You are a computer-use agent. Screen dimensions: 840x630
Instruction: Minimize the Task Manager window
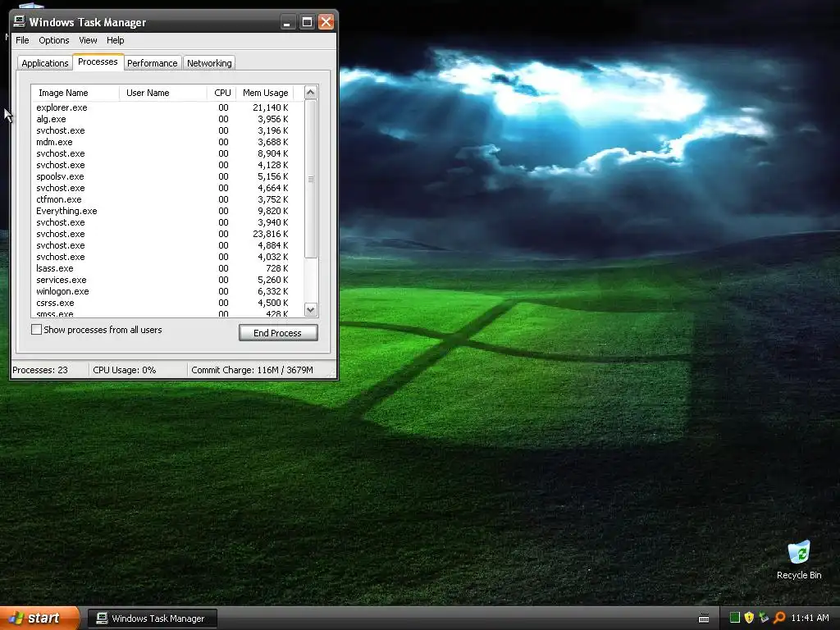coord(288,22)
